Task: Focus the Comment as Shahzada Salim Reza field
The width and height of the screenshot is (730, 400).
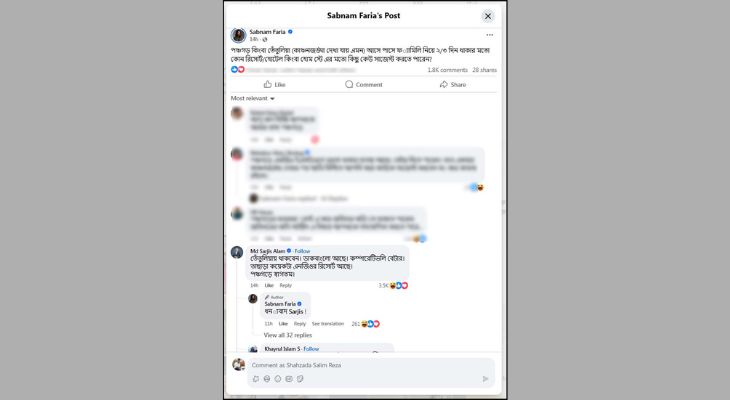Action: click(371, 365)
